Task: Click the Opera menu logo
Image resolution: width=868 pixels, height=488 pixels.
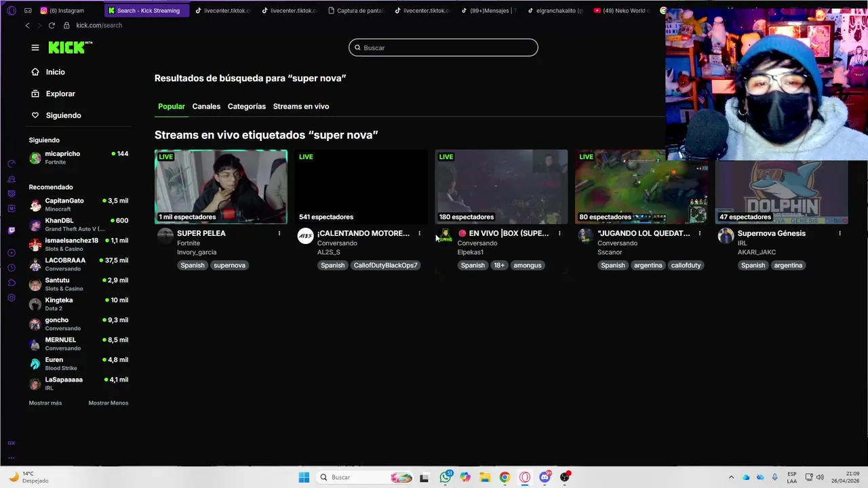Action: pos(12,10)
